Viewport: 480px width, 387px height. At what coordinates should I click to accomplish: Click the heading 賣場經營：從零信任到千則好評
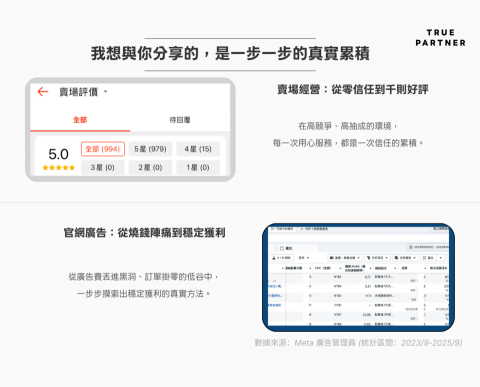coord(353,89)
